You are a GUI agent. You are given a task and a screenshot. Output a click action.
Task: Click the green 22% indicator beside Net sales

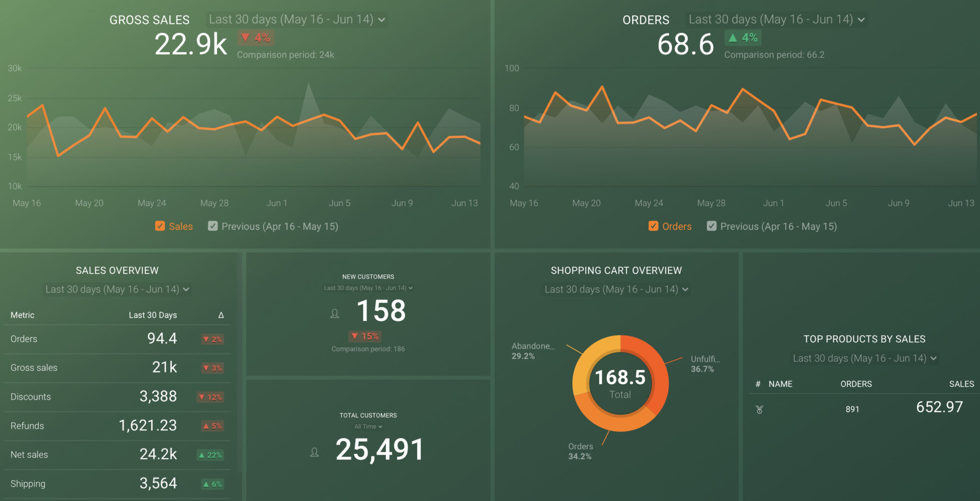click(x=210, y=455)
